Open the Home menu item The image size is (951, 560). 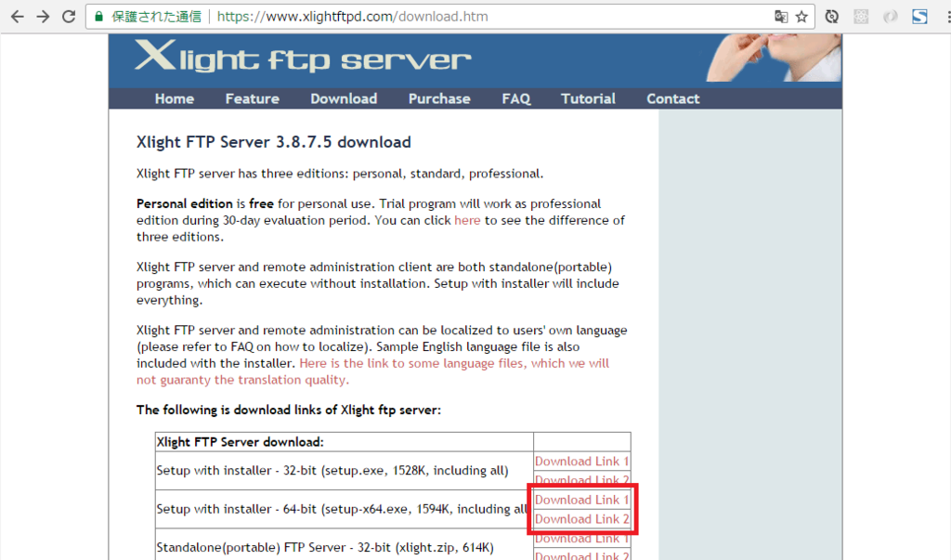tap(174, 98)
